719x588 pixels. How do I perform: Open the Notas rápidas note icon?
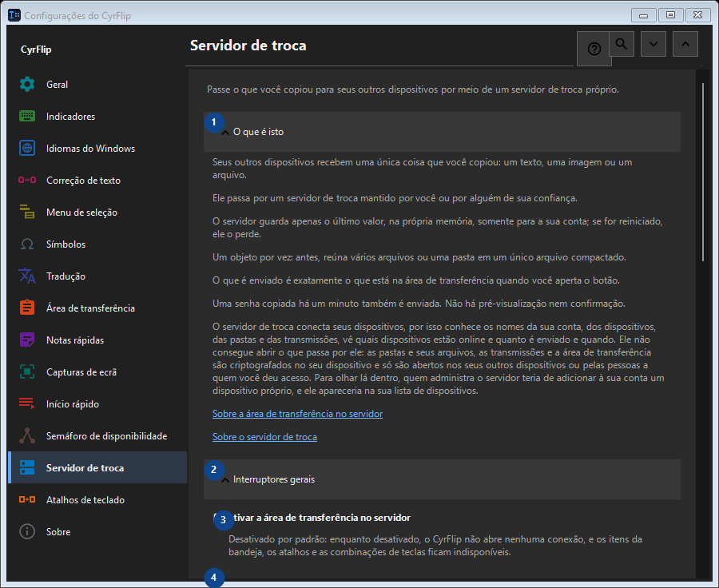[x=27, y=340]
